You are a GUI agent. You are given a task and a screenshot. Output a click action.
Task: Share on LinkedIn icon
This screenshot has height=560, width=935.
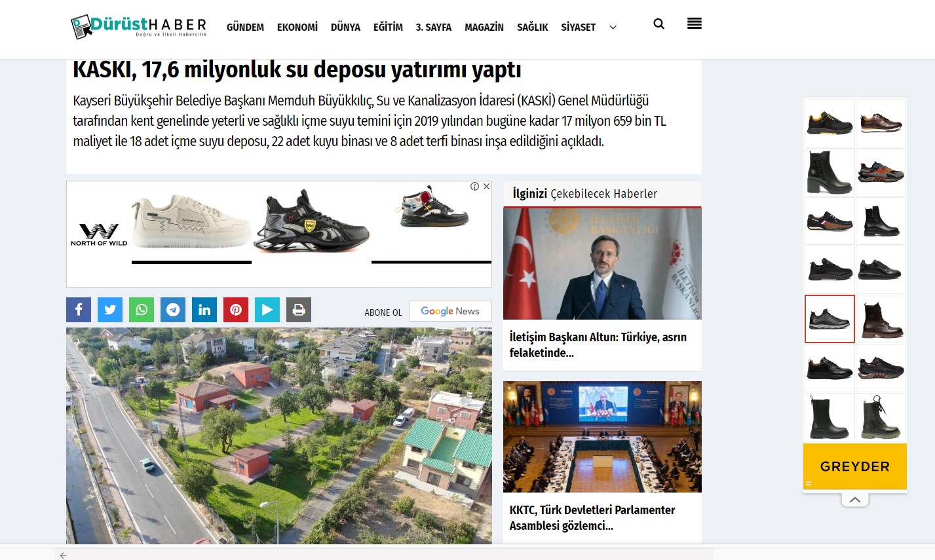coord(204,310)
